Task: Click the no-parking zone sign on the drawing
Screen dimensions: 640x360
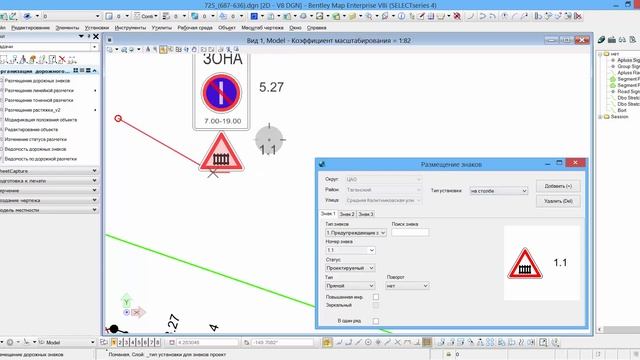Action: coord(221,92)
